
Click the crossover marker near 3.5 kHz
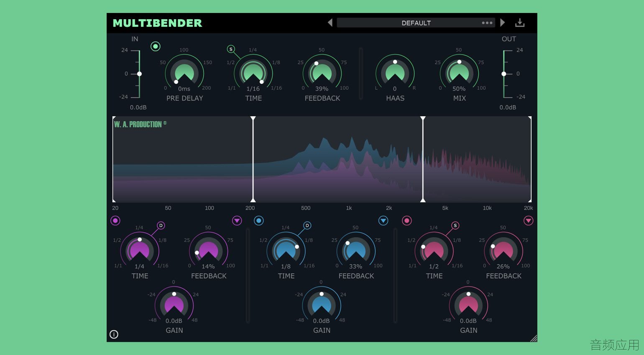[x=423, y=160]
